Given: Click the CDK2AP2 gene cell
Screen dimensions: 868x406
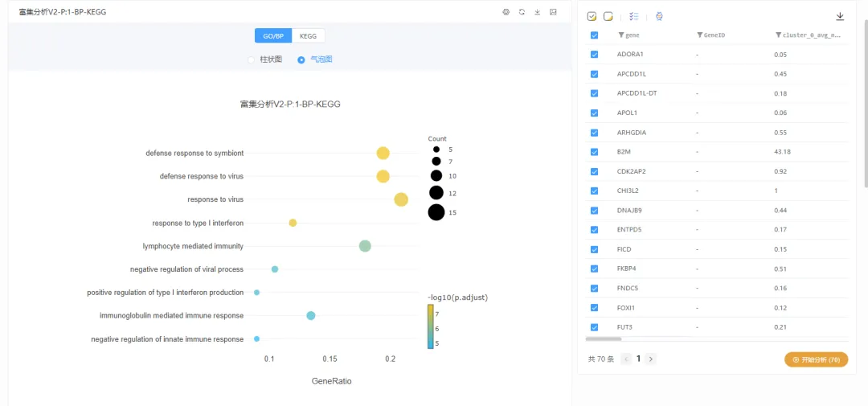Looking at the screenshot, I should [x=631, y=171].
